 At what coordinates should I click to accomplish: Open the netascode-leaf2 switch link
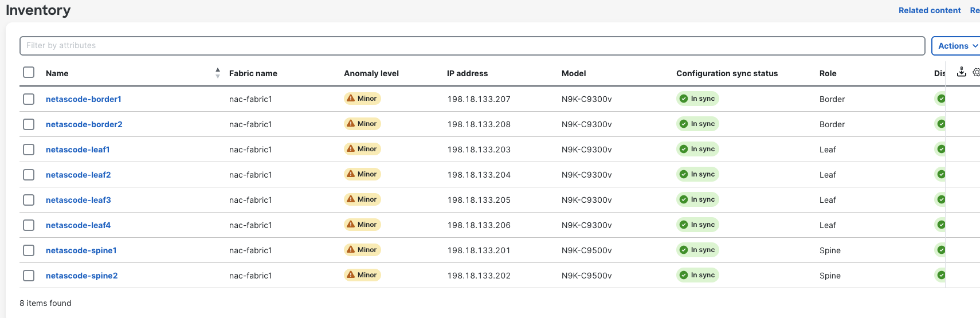[79, 175]
